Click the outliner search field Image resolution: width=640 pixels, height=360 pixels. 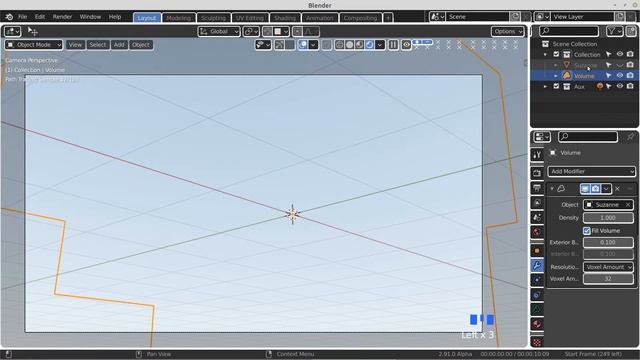coord(569,31)
